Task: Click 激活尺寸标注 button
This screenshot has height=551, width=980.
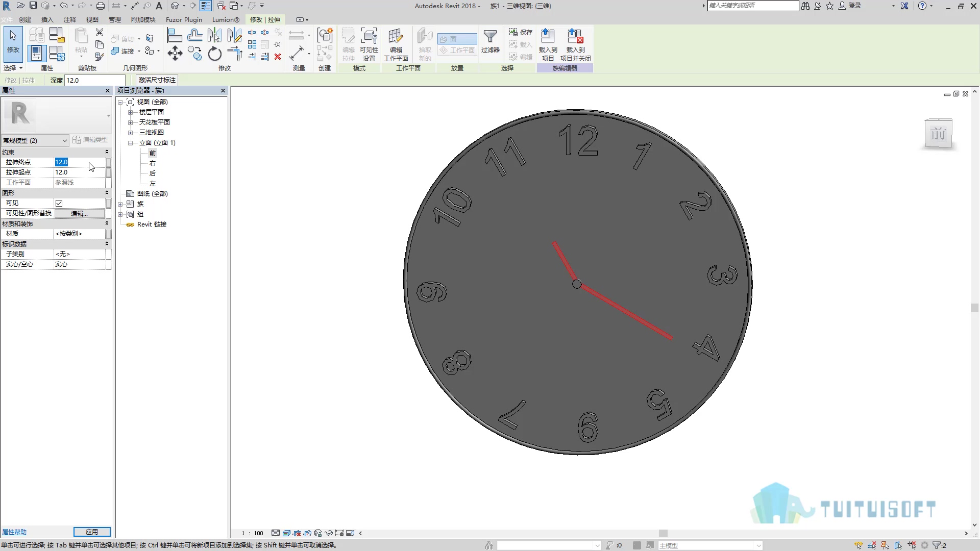Action: [x=157, y=80]
